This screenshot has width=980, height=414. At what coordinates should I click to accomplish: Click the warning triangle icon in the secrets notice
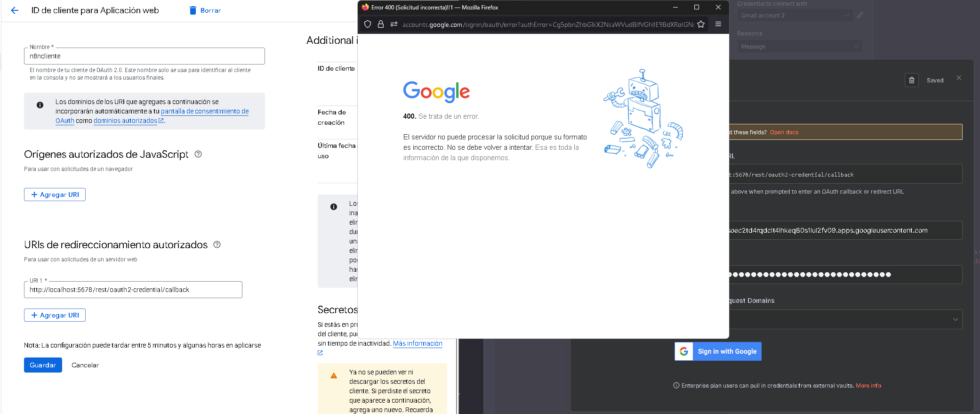(334, 375)
